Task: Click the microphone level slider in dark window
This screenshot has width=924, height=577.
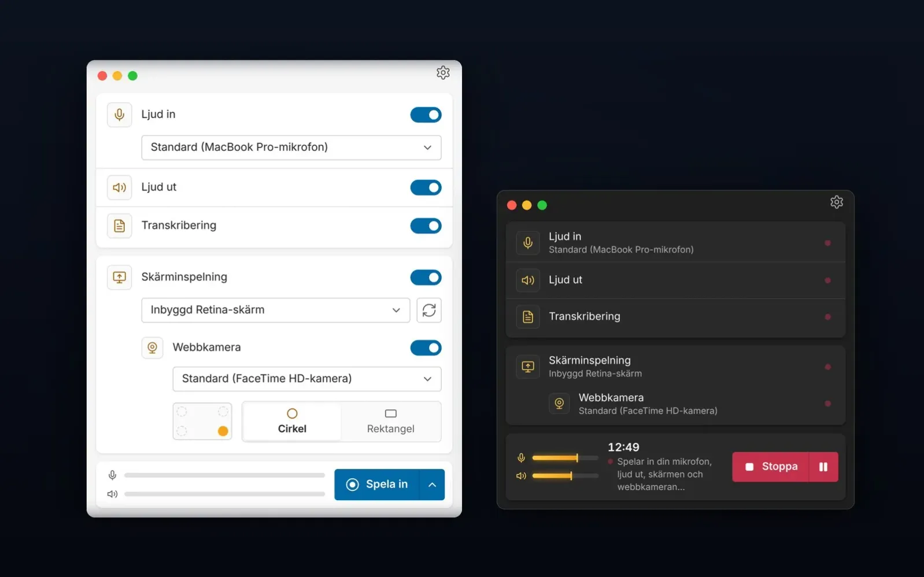Action: tap(565, 458)
